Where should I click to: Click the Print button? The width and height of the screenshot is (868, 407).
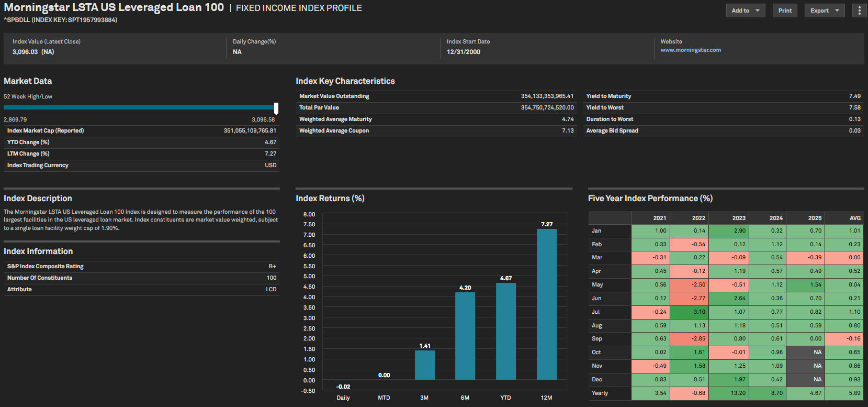(x=785, y=10)
